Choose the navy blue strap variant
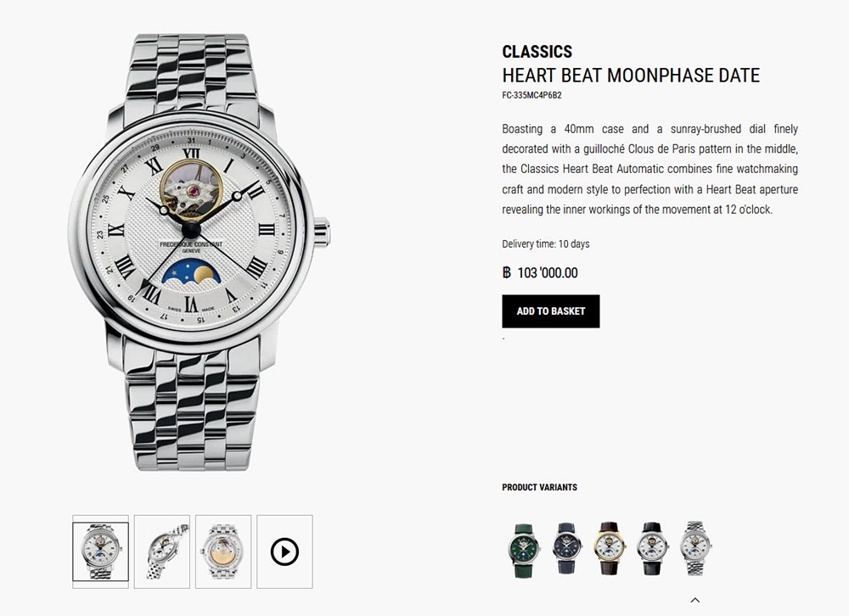Viewport: 849px width, 616px height. 566,548
